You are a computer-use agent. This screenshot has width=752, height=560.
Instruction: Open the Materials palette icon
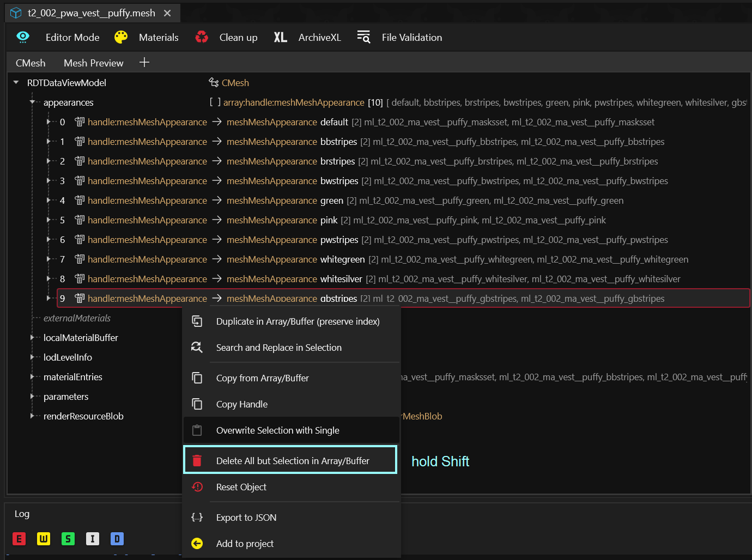(x=121, y=37)
